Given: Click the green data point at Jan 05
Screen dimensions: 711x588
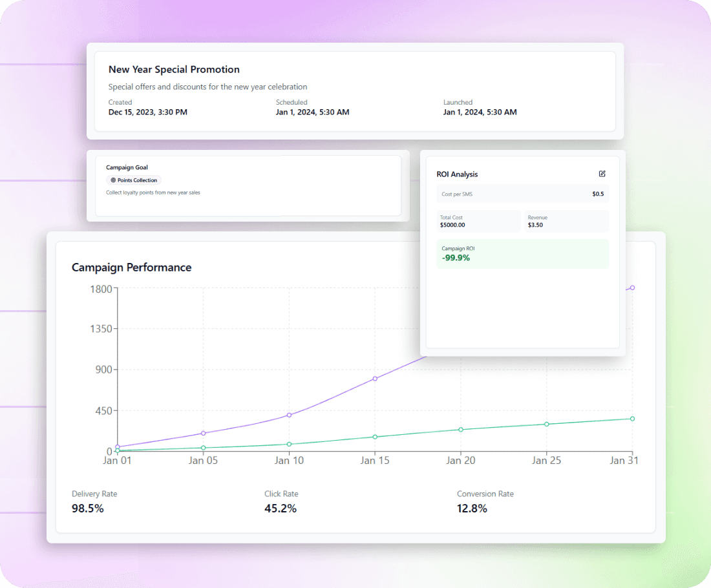Looking at the screenshot, I should [x=203, y=448].
